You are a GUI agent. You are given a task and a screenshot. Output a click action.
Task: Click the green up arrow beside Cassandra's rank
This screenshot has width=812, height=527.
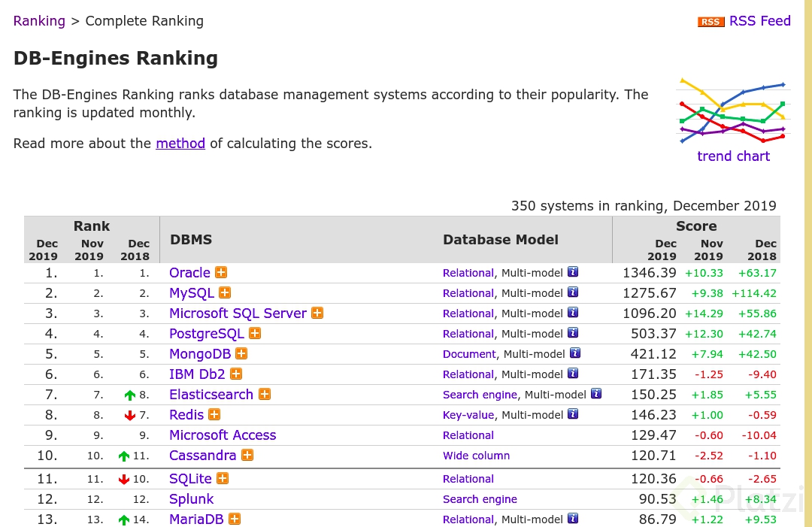[x=124, y=455]
